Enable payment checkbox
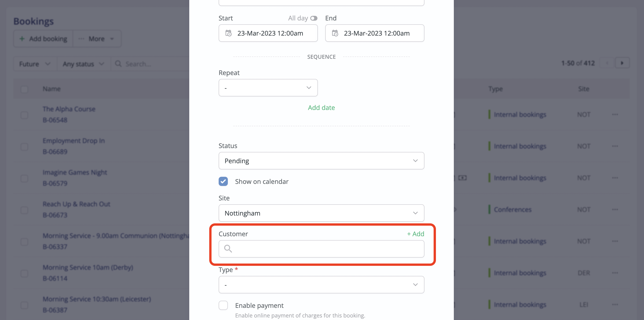 coord(223,305)
